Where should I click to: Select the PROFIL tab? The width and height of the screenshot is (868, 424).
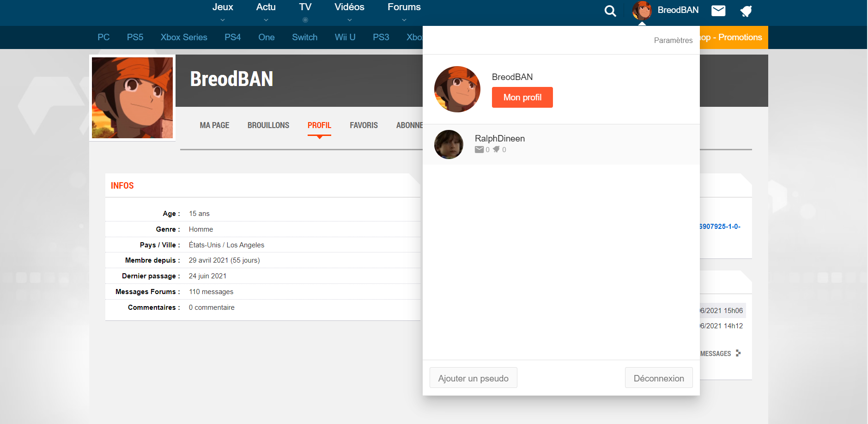click(319, 125)
